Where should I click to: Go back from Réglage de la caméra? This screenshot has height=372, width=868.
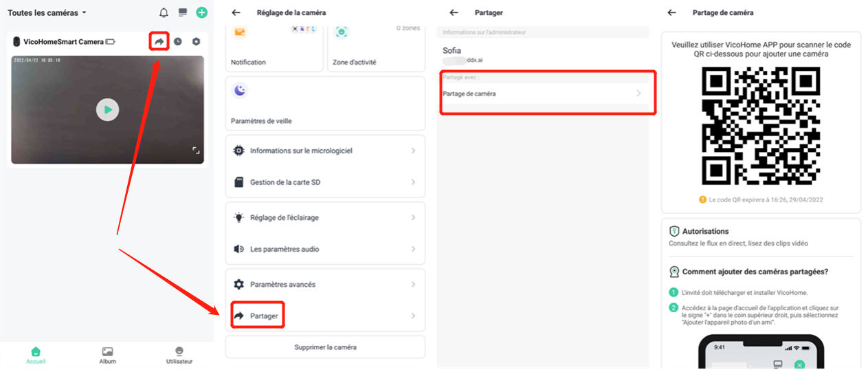point(236,12)
